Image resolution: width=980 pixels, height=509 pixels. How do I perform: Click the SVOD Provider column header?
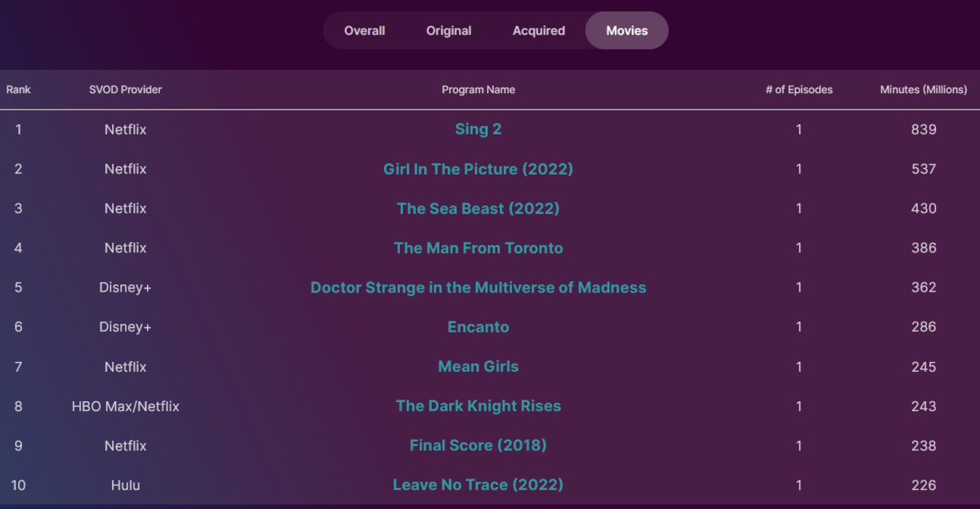(126, 90)
